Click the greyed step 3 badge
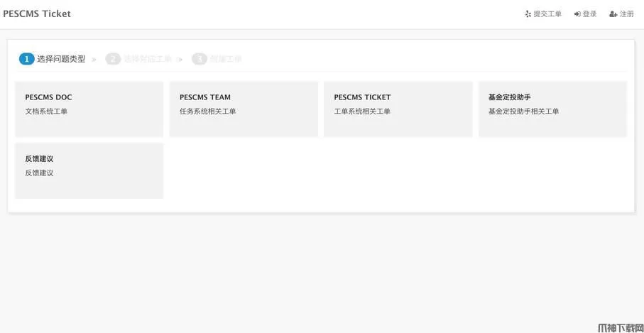 click(x=200, y=59)
